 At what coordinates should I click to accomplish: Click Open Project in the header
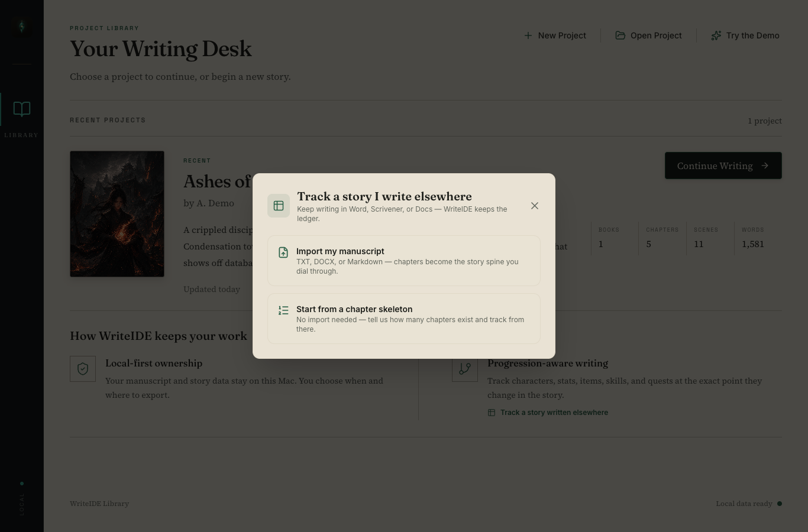[649, 35]
